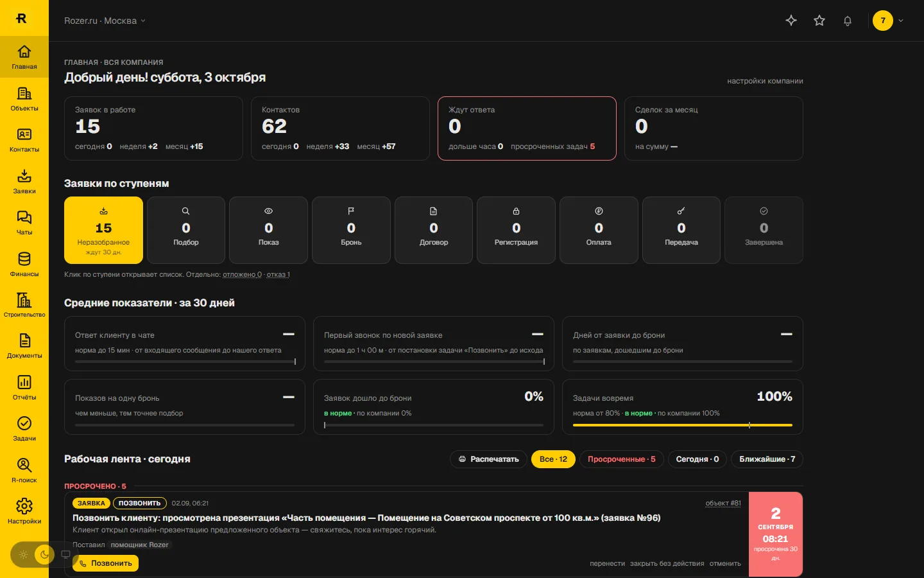Open Отчёты in the sidebar
The image size is (924, 578).
(x=24, y=387)
